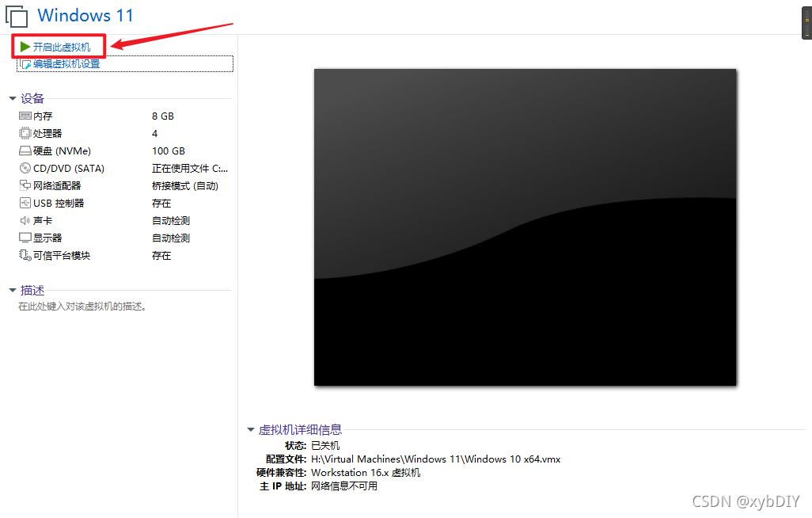812x518 pixels.
Task: Click the processor count value 4
Action: tap(154, 133)
